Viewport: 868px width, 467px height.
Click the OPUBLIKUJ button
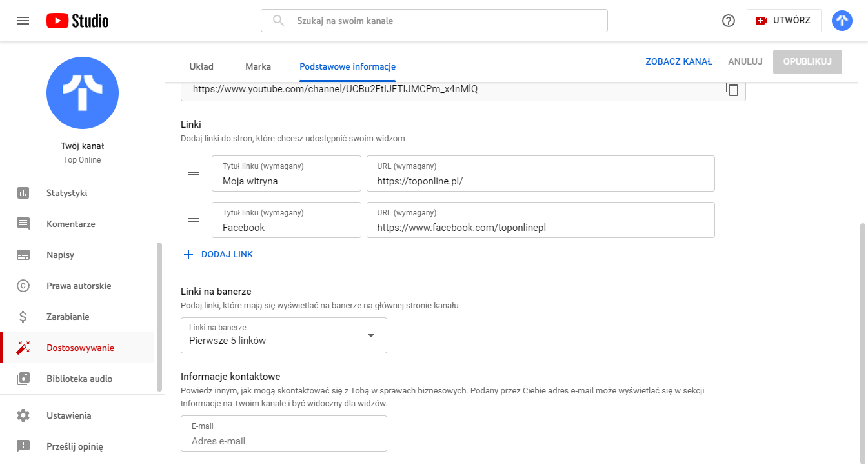pos(807,62)
